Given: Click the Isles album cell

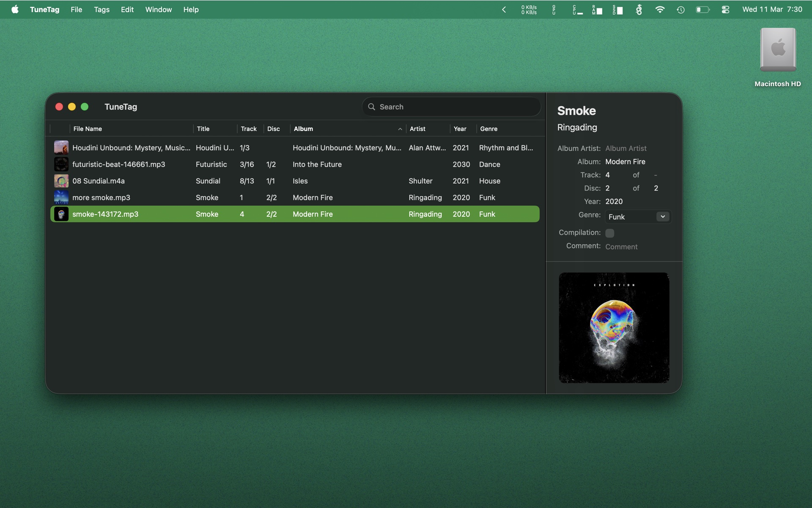Looking at the screenshot, I should pos(300,181).
